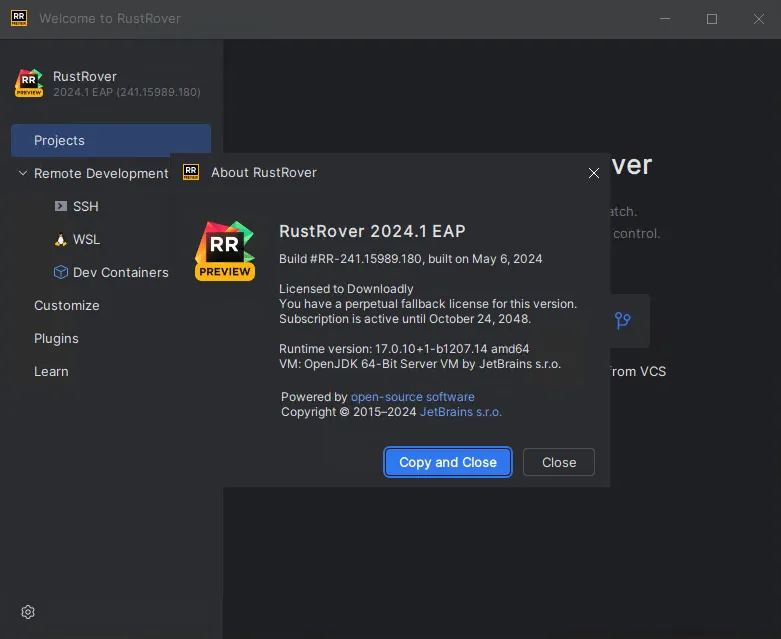Image resolution: width=781 pixels, height=639 pixels.
Task: Open the JetBrains s.r.o. link
Action: pyautogui.click(x=461, y=412)
